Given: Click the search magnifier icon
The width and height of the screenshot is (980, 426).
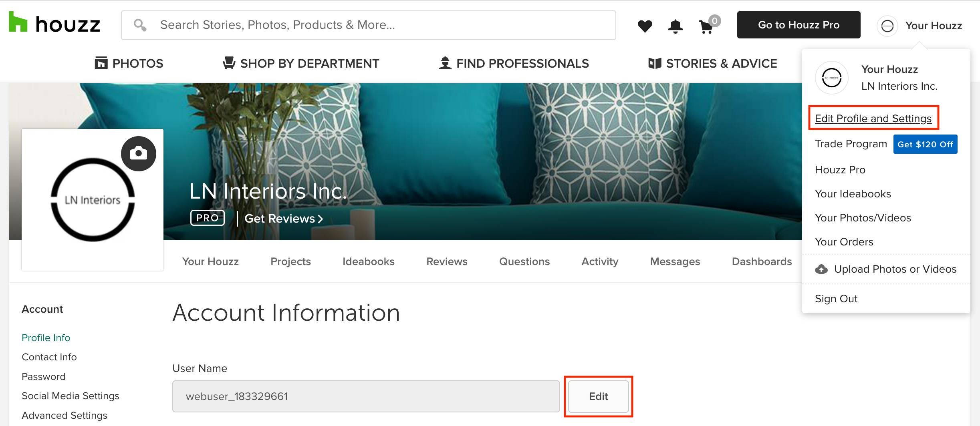Looking at the screenshot, I should coord(140,25).
